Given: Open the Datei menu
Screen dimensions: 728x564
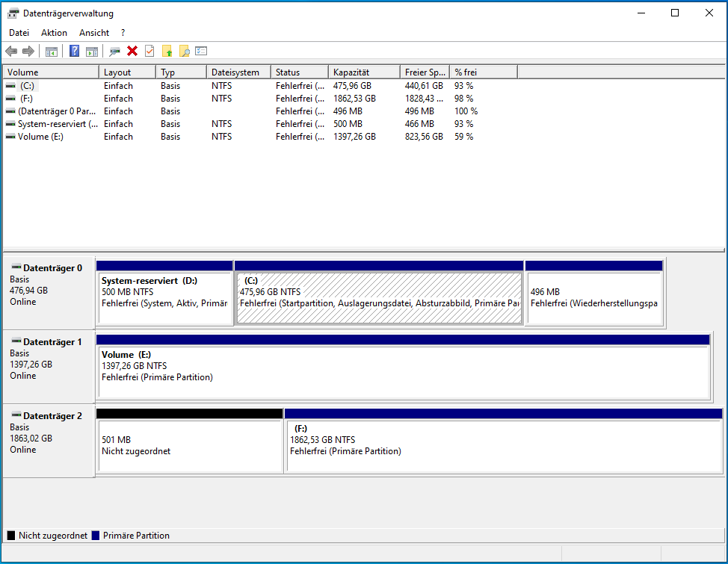Looking at the screenshot, I should (x=19, y=32).
